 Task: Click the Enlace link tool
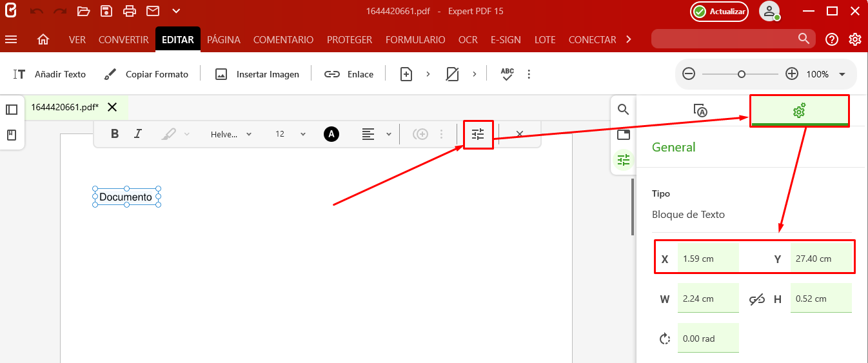[x=349, y=74]
